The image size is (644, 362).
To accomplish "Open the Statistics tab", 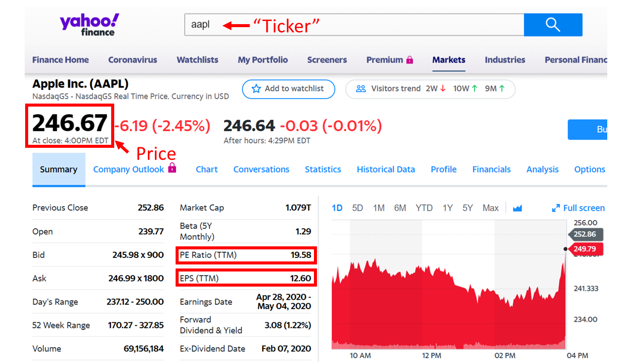I will 323,169.
